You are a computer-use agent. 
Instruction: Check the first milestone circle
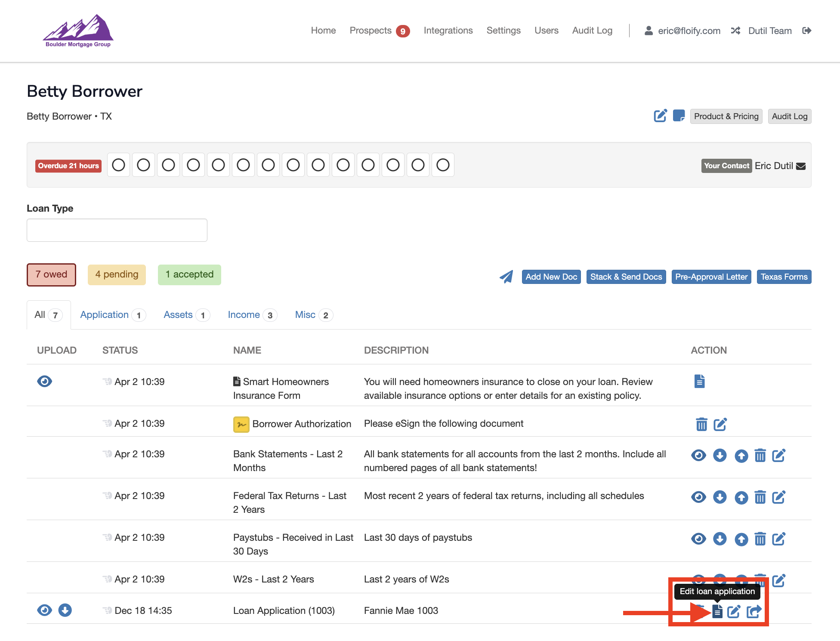pos(118,165)
